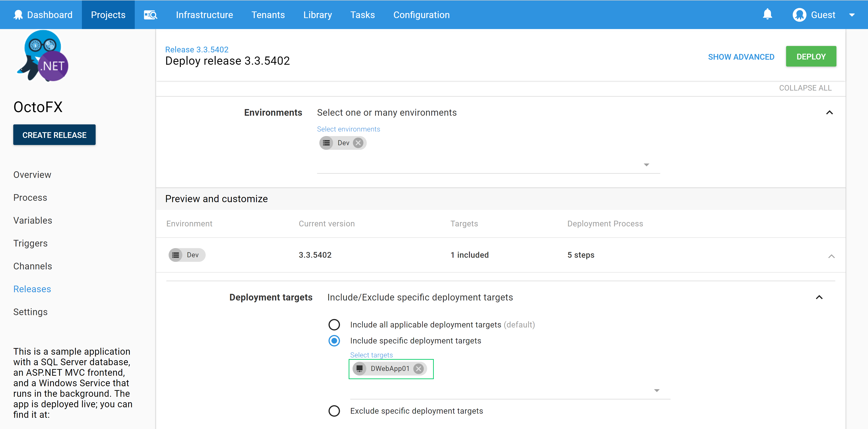The height and width of the screenshot is (429, 868).
Task: Open Release 3.3.5402 breadcrumb link
Action: 197,49
